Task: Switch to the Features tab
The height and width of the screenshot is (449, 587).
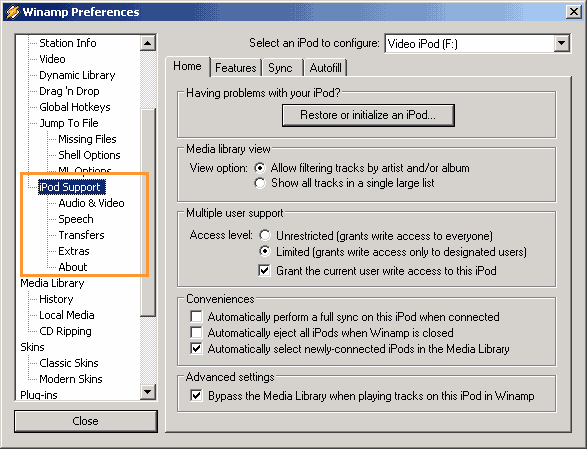Action: click(x=235, y=68)
